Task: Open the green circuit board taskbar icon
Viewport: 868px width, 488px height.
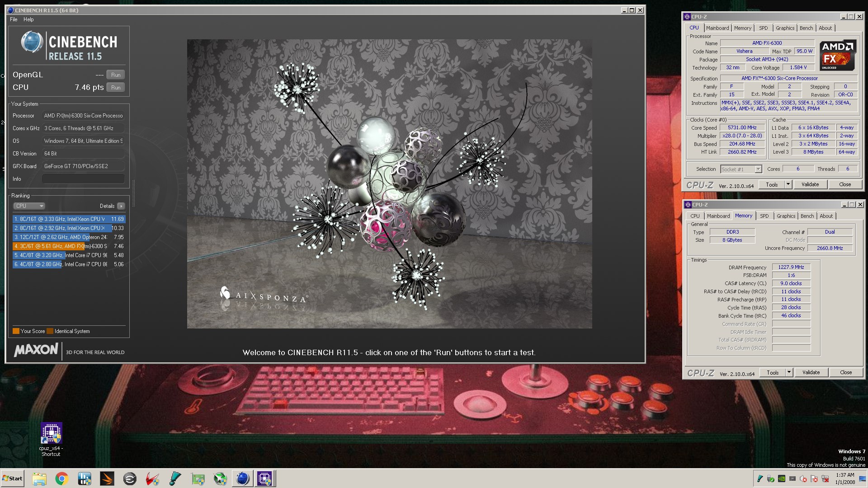Action: [198, 479]
